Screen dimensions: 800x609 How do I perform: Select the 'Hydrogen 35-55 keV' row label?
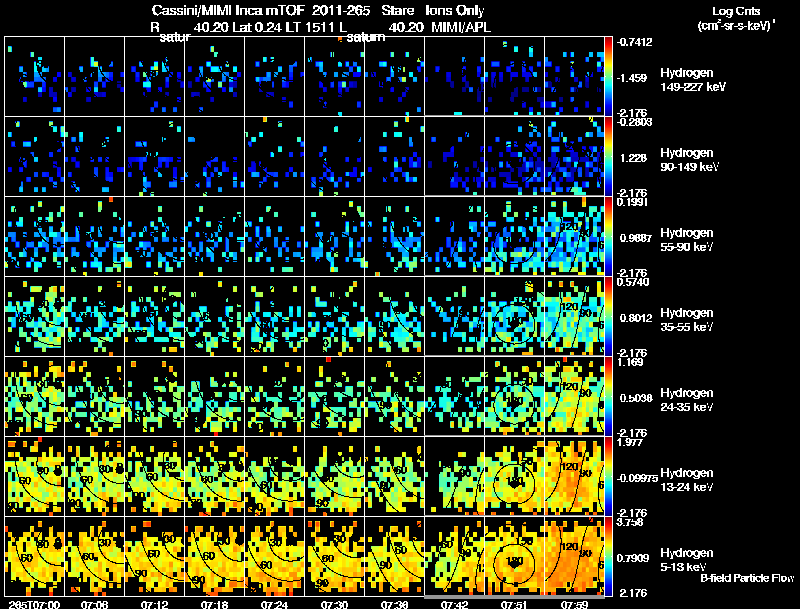pyautogui.click(x=687, y=320)
